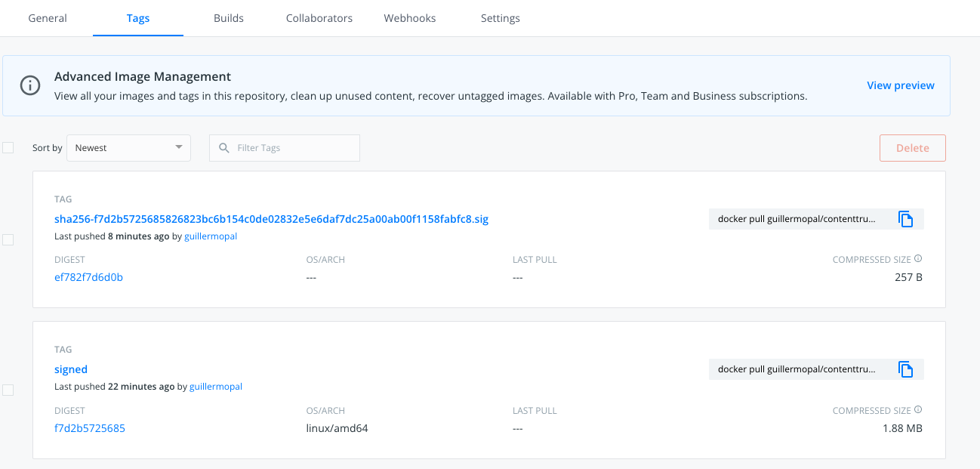Switch to the Builds tab

228,18
